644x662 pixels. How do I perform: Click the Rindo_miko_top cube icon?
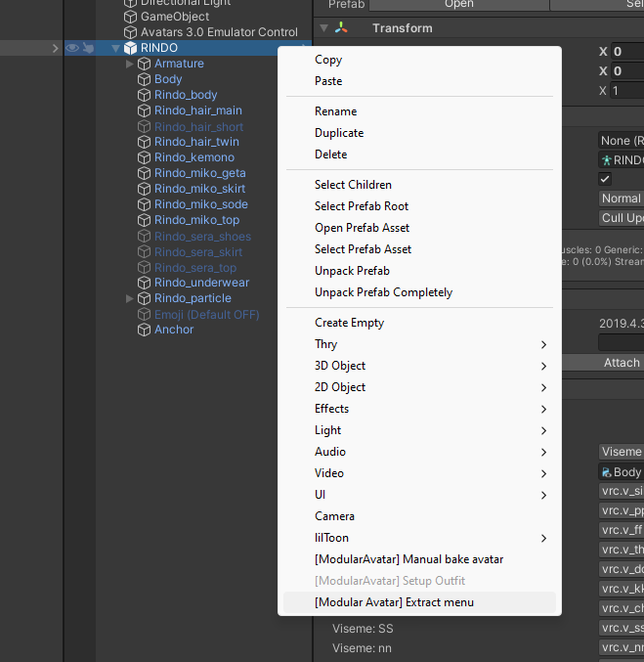(x=144, y=220)
